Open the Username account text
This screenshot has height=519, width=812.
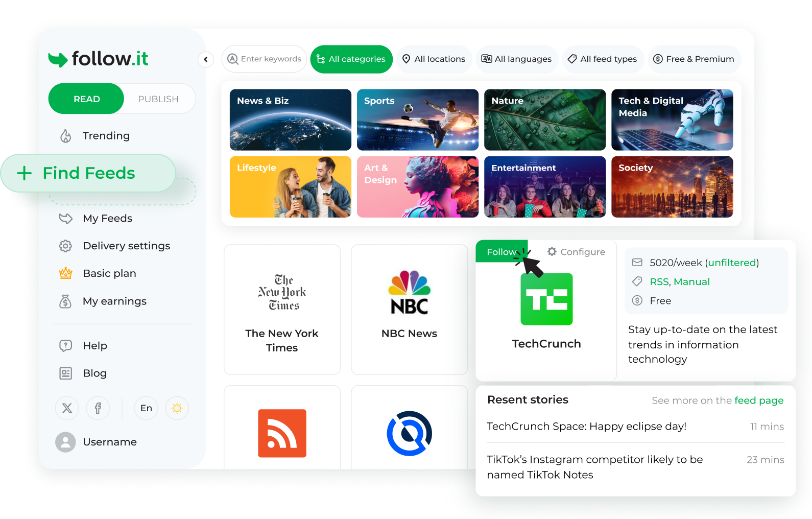coord(110,442)
